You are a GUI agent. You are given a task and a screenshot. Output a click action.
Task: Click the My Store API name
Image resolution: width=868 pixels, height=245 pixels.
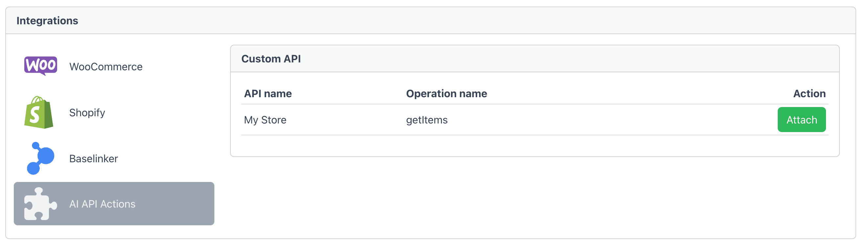pos(265,120)
